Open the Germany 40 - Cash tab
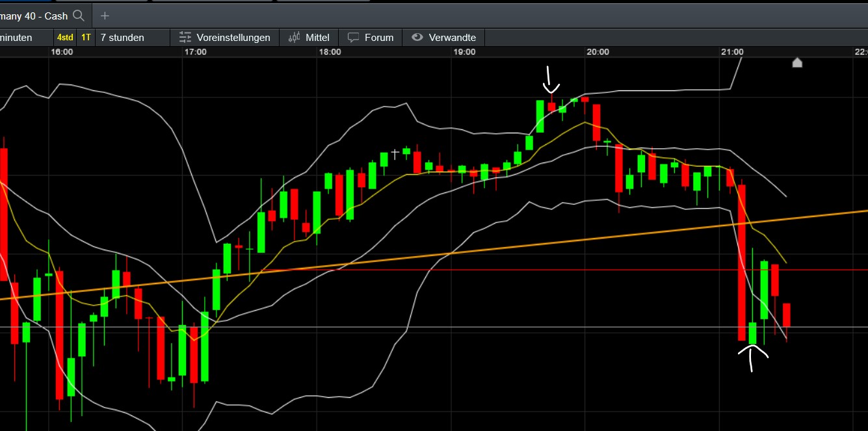This screenshot has height=431, width=868. 46,15
